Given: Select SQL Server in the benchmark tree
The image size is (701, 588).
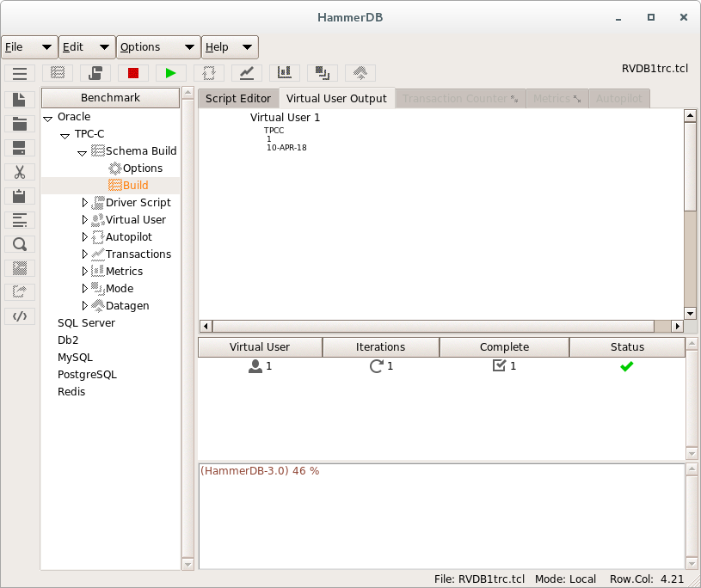Looking at the screenshot, I should tap(86, 323).
